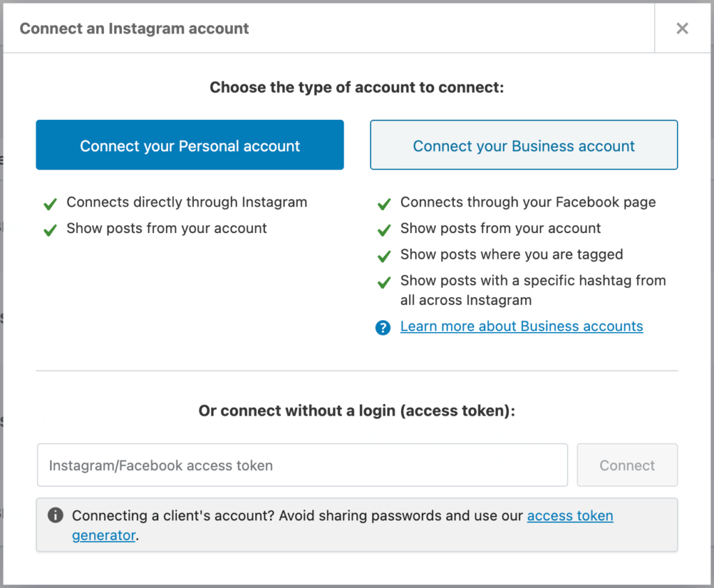Click personal account Show posts checkmark
The width and height of the screenshot is (714, 588).
coord(50,230)
